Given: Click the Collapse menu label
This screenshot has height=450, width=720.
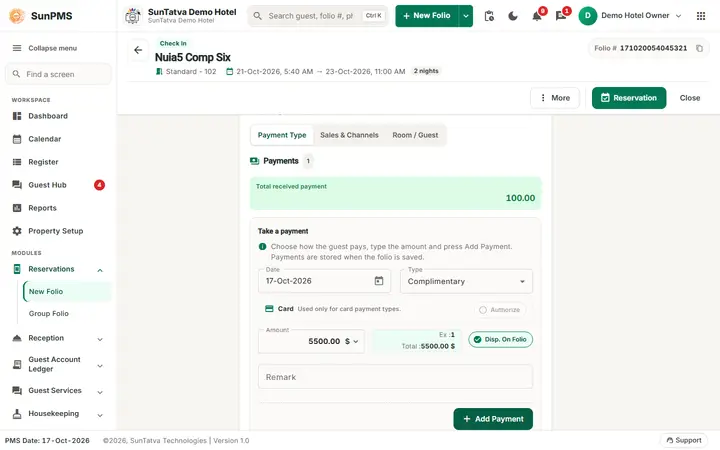Looking at the screenshot, I should (52, 48).
